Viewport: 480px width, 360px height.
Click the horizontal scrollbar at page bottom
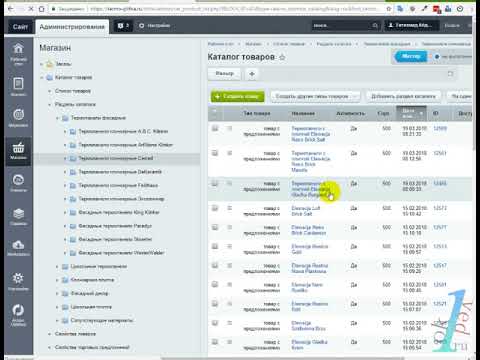283,358
